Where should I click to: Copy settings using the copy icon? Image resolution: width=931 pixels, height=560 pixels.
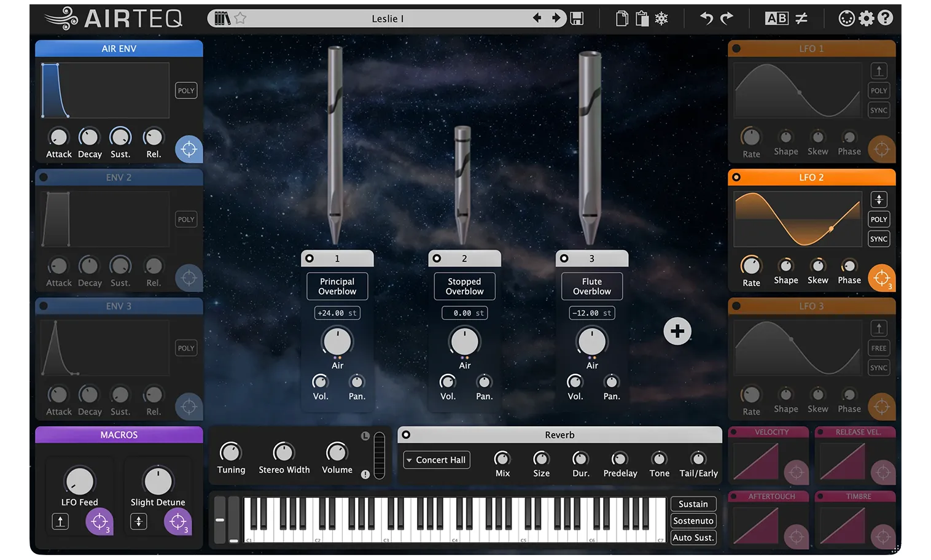[x=622, y=18]
